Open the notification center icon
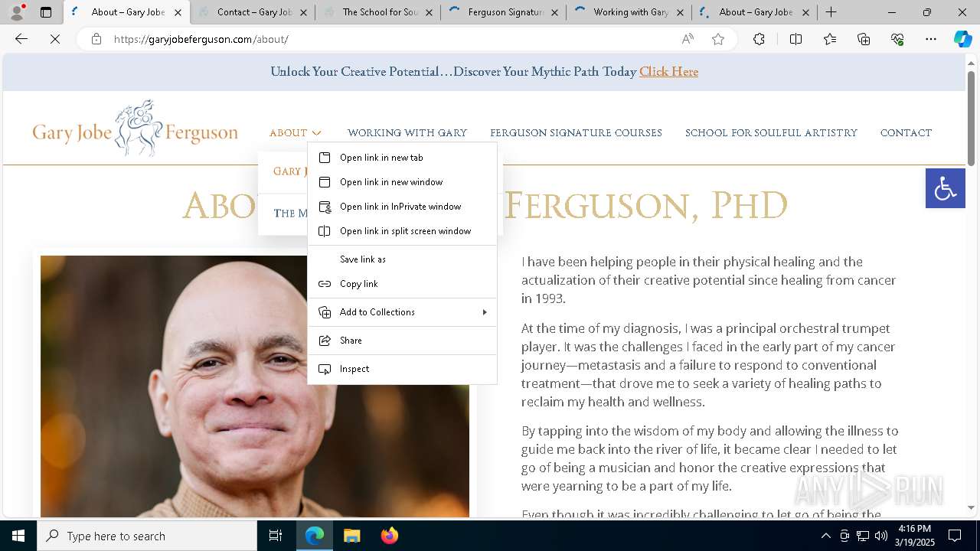The width and height of the screenshot is (980, 551). 955,536
